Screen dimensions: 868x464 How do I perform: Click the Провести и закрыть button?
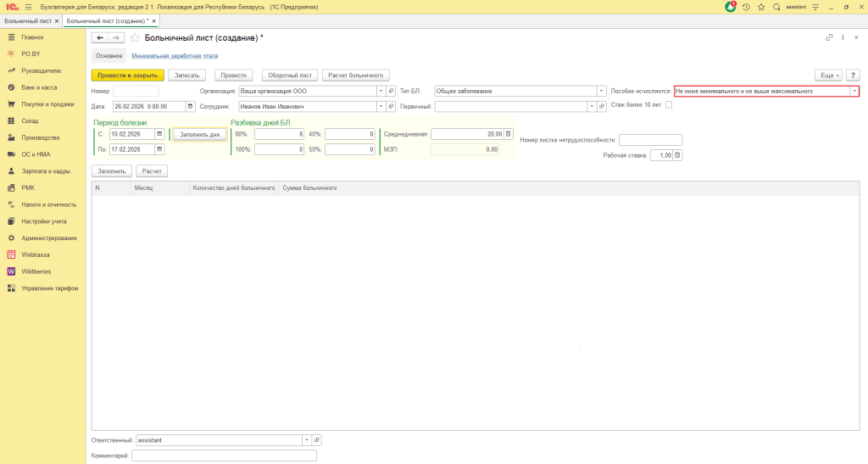click(x=127, y=75)
